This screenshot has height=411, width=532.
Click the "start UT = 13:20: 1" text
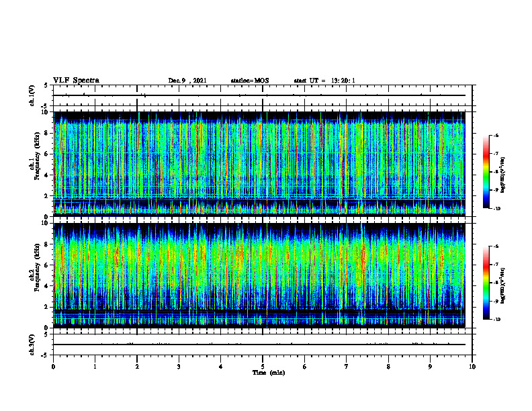tap(324, 81)
